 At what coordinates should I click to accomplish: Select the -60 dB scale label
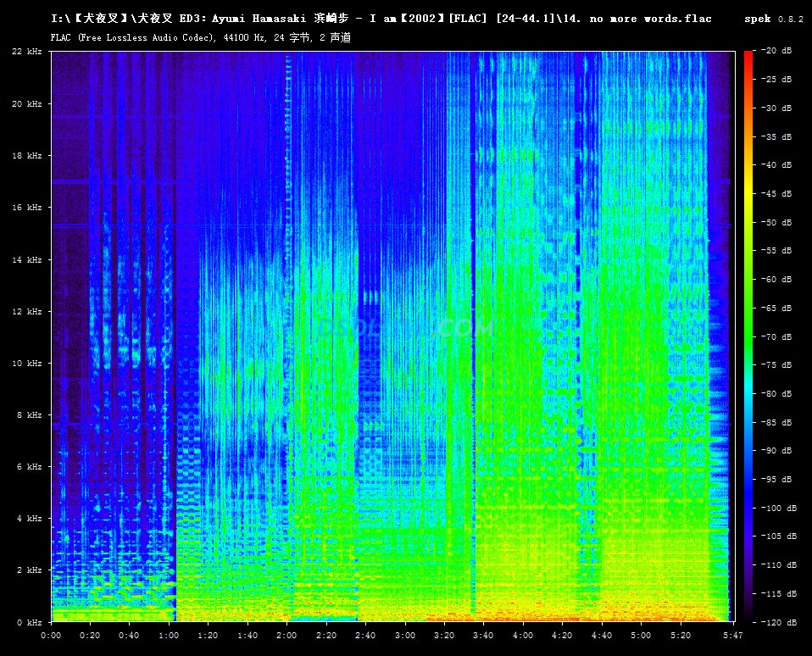(x=776, y=280)
